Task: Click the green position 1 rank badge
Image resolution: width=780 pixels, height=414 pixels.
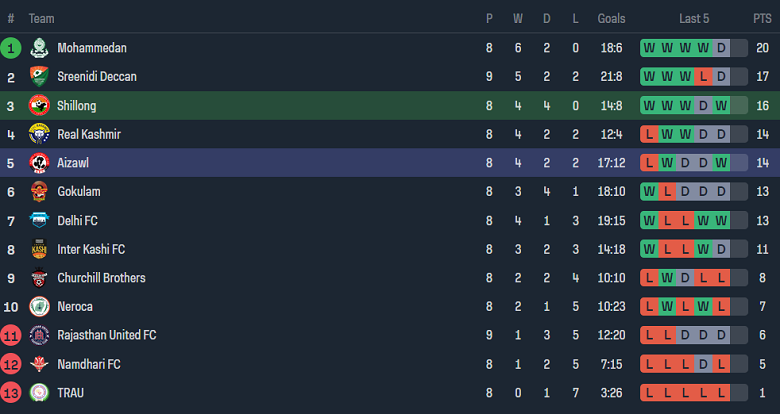Action: pos(11,48)
